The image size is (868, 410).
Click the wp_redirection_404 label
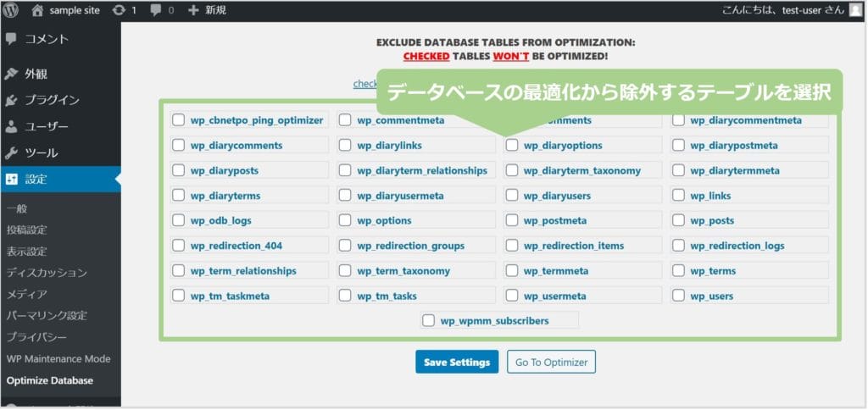coord(236,246)
